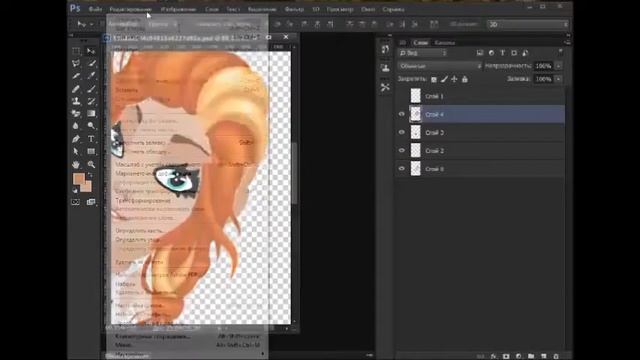The height and width of the screenshot is (360, 640).
Task: Toggle lock image pixels brush icon
Action: (444, 79)
